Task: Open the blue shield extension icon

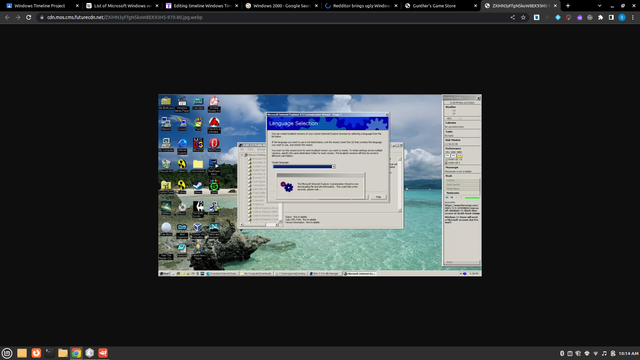Action: (537, 18)
